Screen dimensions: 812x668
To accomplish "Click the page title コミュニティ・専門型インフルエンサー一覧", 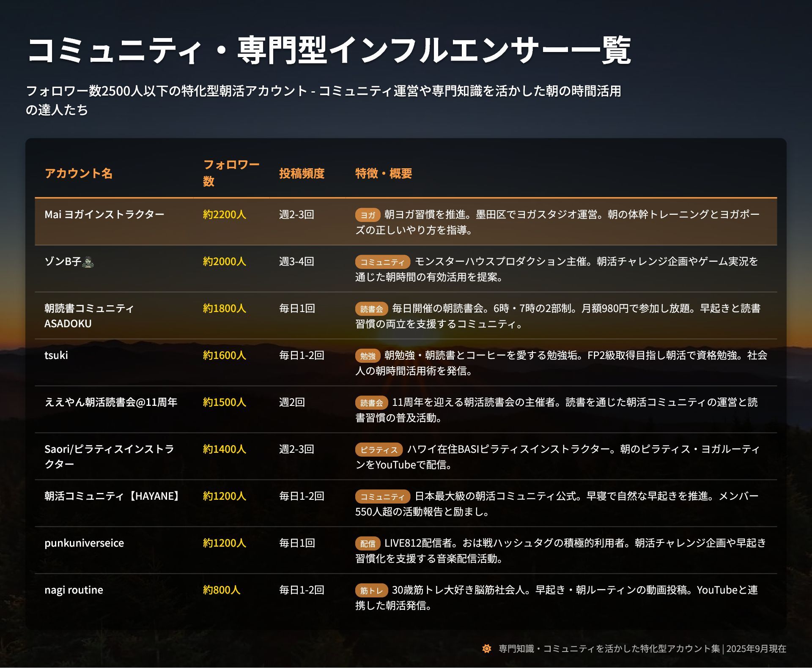I will pos(329,51).
